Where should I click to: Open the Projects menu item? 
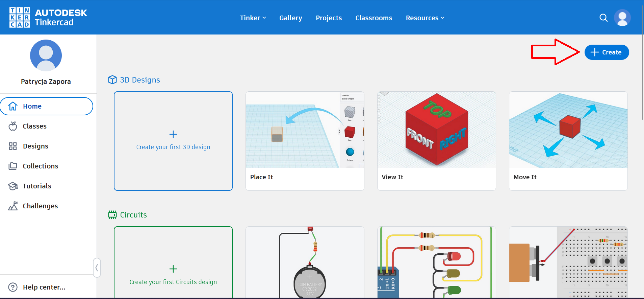click(x=329, y=18)
